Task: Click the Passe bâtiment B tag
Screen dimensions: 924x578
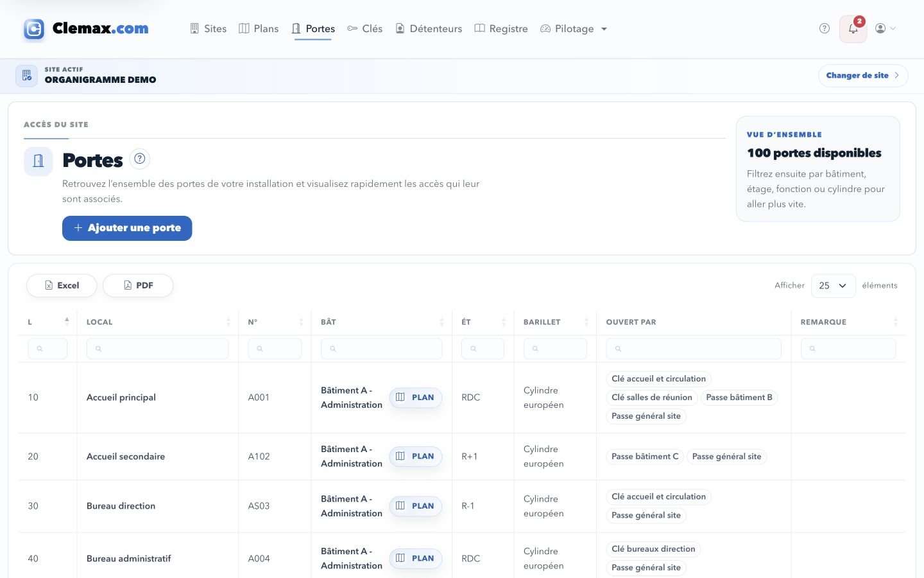Action: (739, 398)
